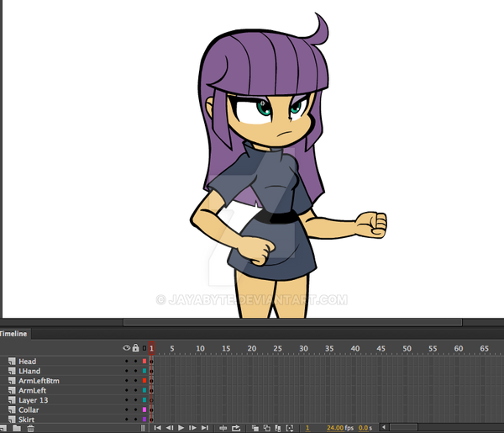This screenshot has height=433, width=504.
Task: Center the frame in timeline
Action: (223, 428)
